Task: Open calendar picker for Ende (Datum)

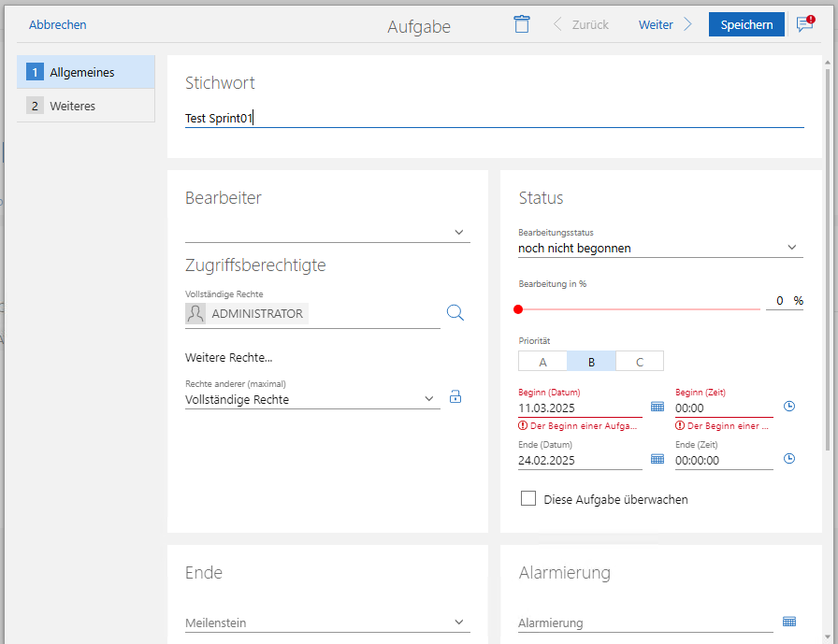Action: click(657, 459)
